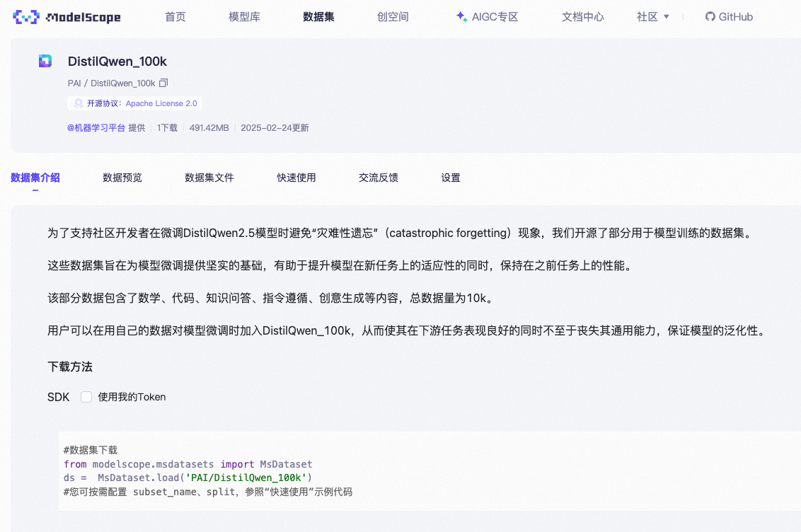
Task: Click the subset_name、split comment line
Action: point(208,492)
